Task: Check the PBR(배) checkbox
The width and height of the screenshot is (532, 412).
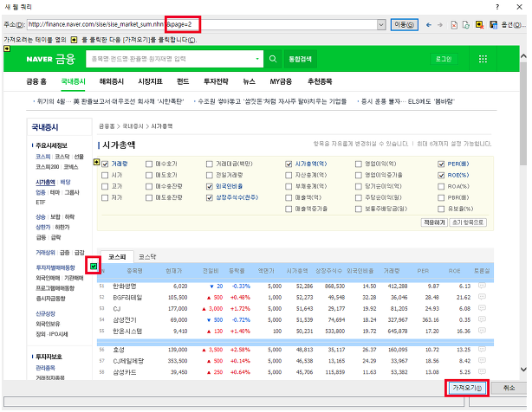Action: [441, 197]
